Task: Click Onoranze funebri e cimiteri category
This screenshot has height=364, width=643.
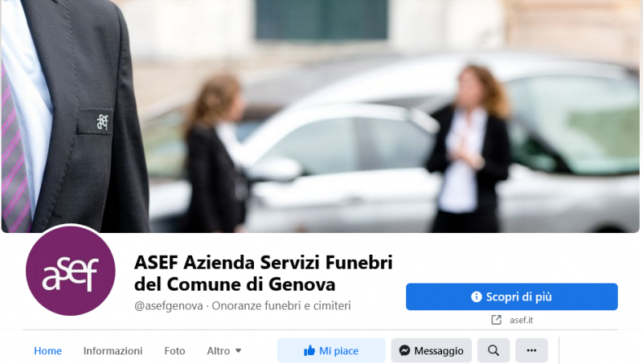Action: point(281,306)
